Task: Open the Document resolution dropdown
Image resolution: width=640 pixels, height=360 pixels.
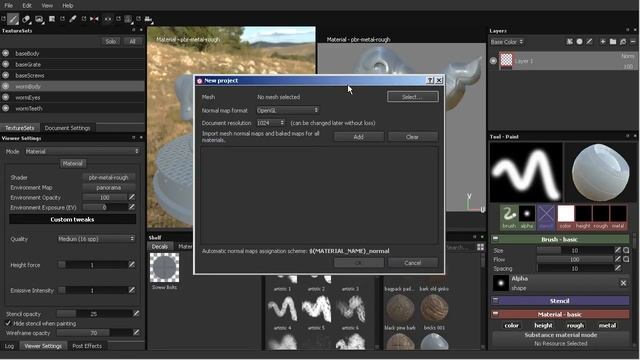Action: pyautogui.click(x=271, y=123)
